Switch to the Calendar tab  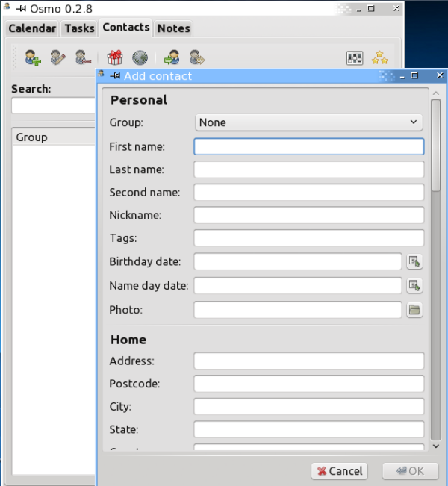(32, 28)
